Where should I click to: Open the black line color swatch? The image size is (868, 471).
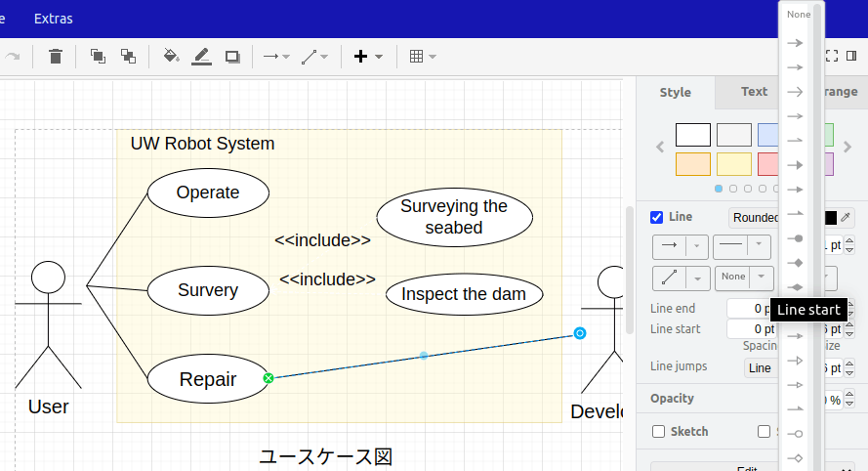(x=830, y=218)
